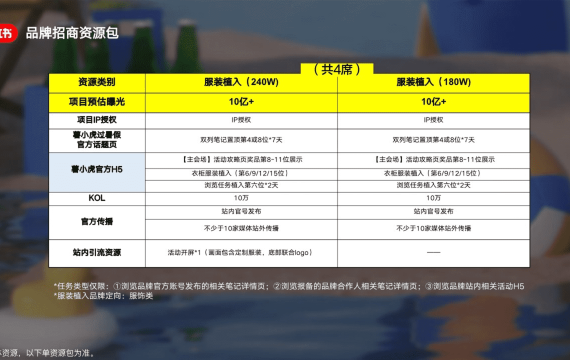Select the footnote starting *任务类型仅限
Image resolution: width=570 pixels, height=360 pixels.
pos(289,287)
